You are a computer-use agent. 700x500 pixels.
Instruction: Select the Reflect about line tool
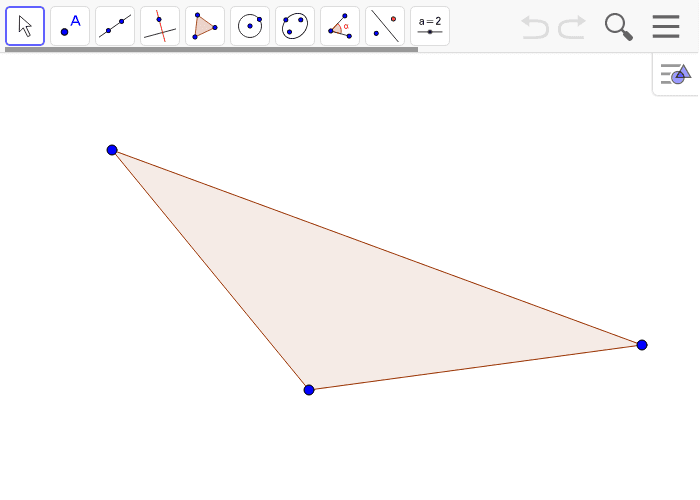click(385, 26)
